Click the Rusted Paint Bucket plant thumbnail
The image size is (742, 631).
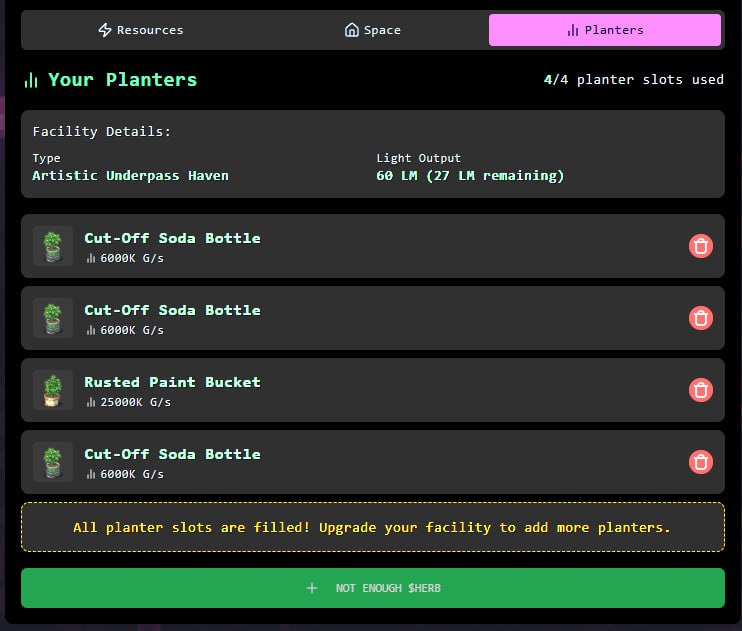point(52,390)
